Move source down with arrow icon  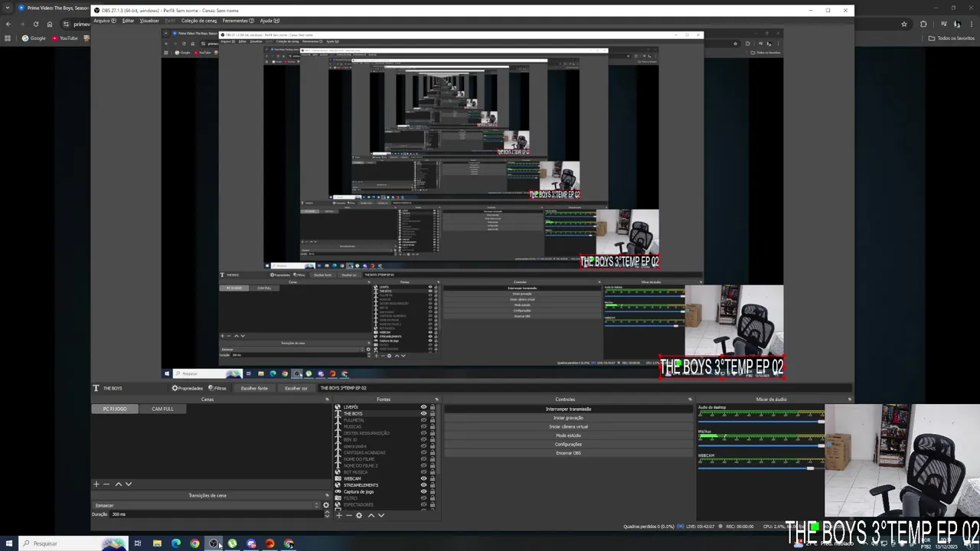point(381,515)
